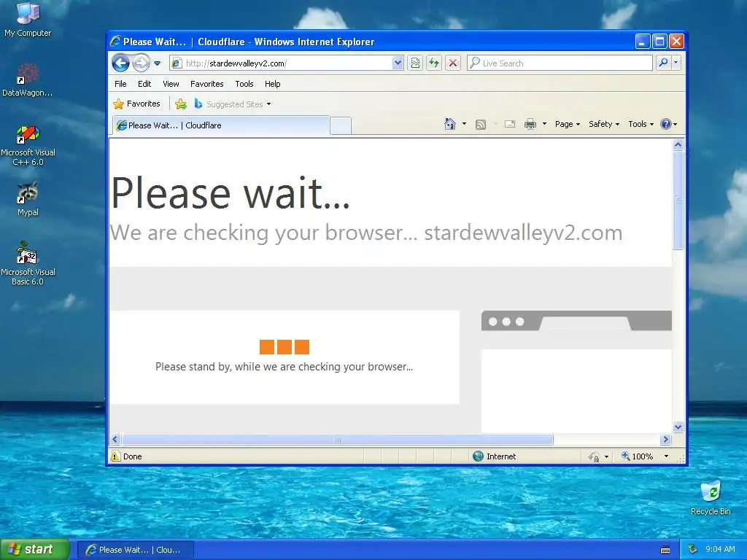Click horizontal scrollbar left arrow
The height and width of the screenshot is (560, 747).
[115, 439]
